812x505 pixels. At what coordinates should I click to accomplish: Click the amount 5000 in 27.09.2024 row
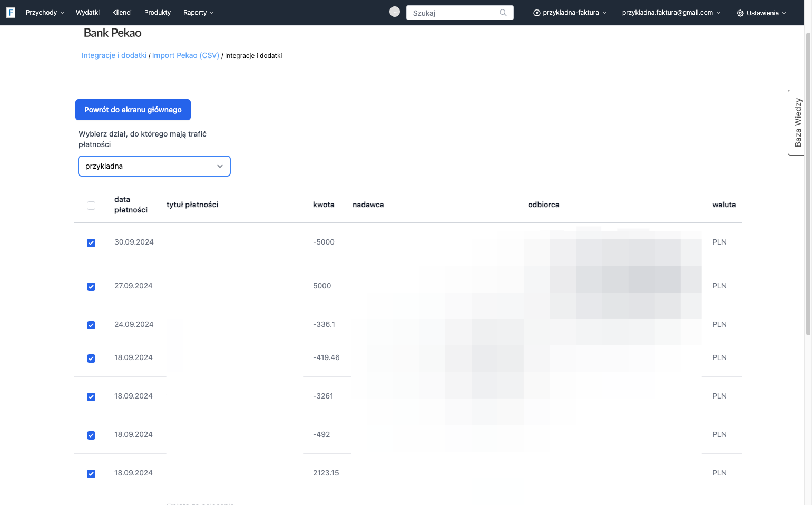tap(322, 286)
